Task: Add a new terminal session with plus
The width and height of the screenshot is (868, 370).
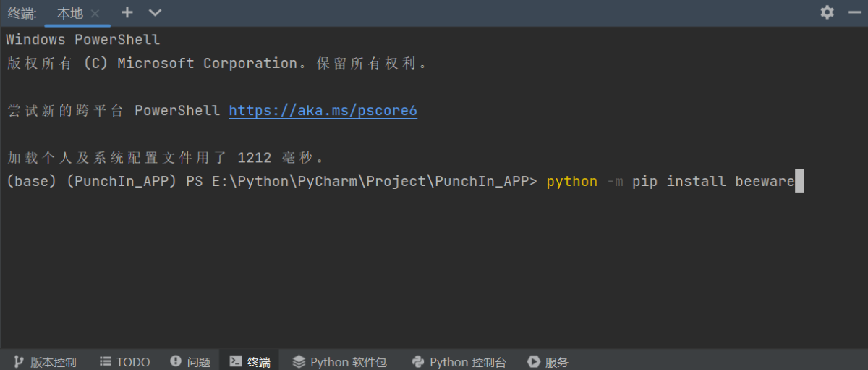Action: pyautogui.click(x=127, y=12)
